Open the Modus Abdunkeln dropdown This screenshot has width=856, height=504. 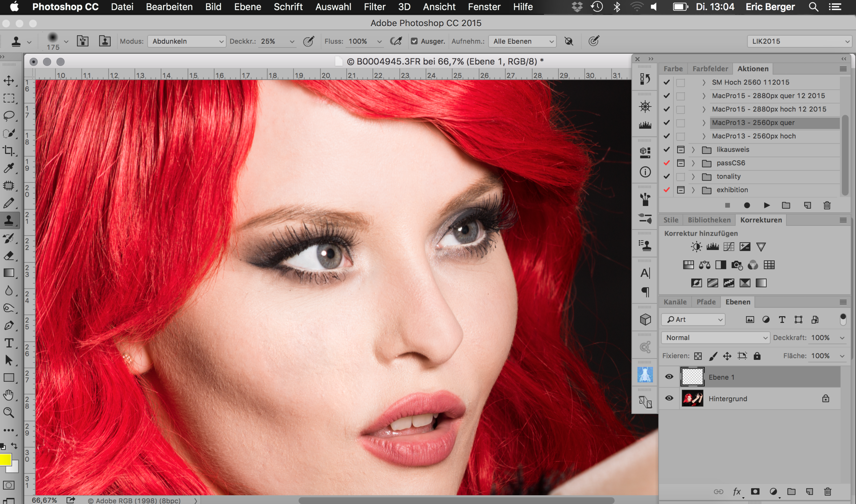[187, 41]
